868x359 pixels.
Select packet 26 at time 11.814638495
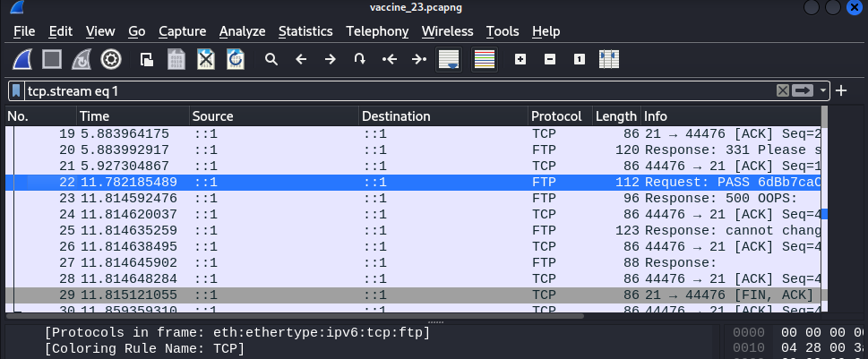coord(414,246)
